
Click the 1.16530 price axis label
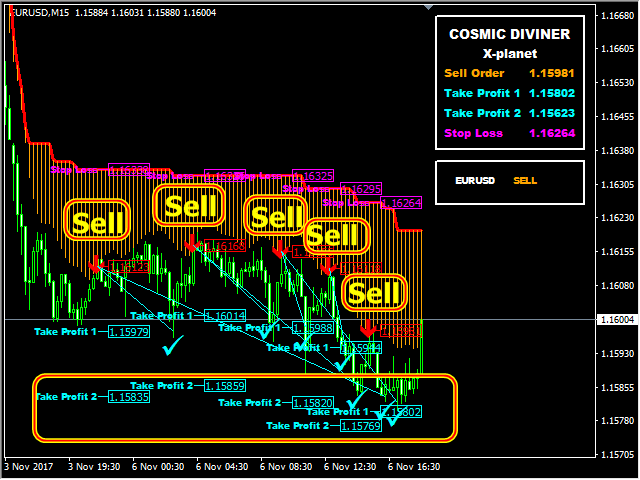tap(618, 83)
